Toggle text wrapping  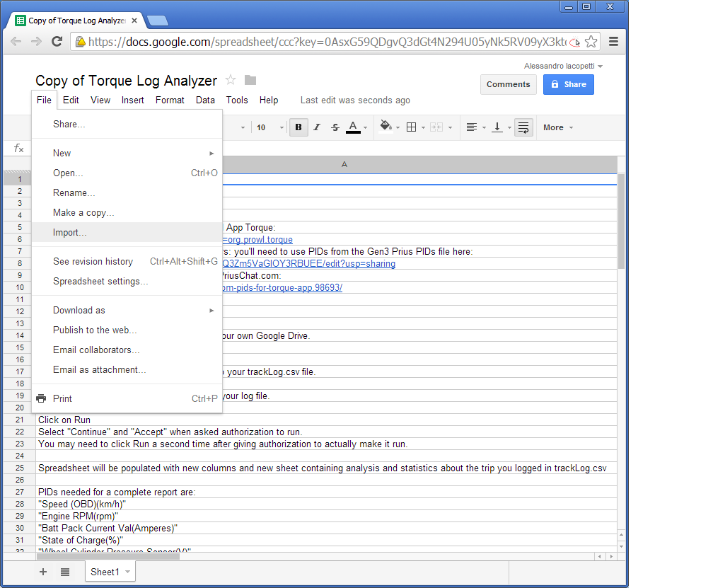point(523,127)
